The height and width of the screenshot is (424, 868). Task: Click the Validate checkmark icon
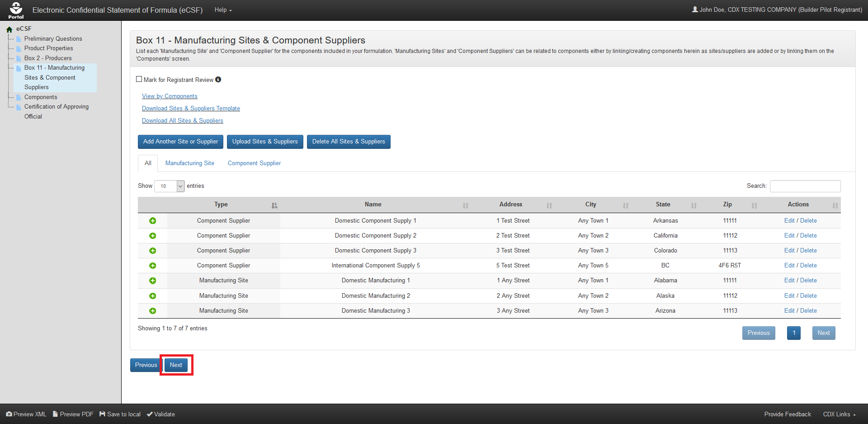click(150, 414)
